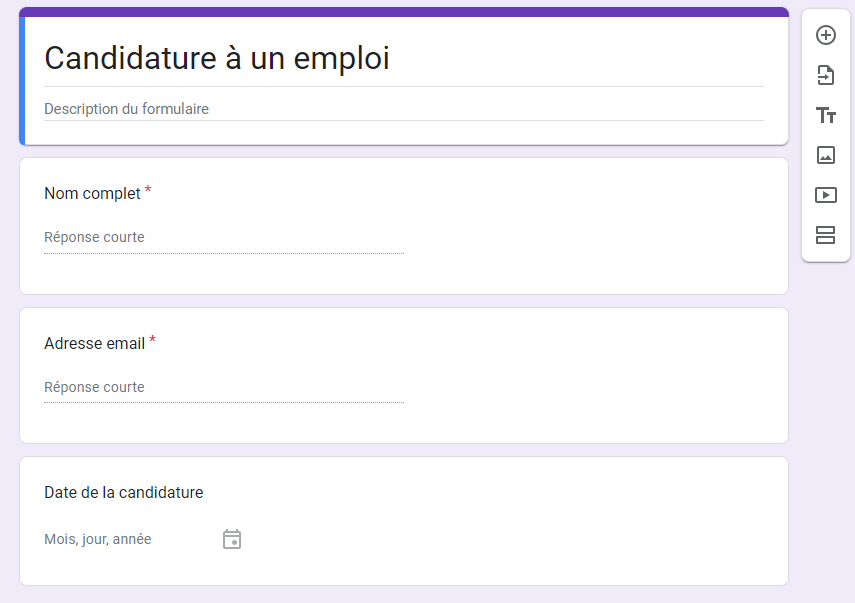Viewport: 855px width, 603px height.
Task: Click the "Description du formulaire" field
Action: point(127,109)
